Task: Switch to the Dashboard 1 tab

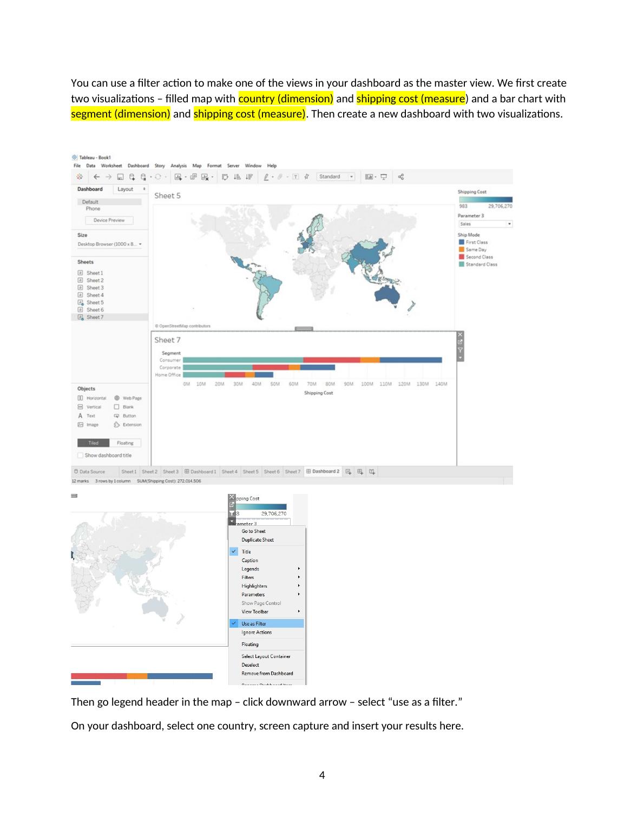Action: 200,472
